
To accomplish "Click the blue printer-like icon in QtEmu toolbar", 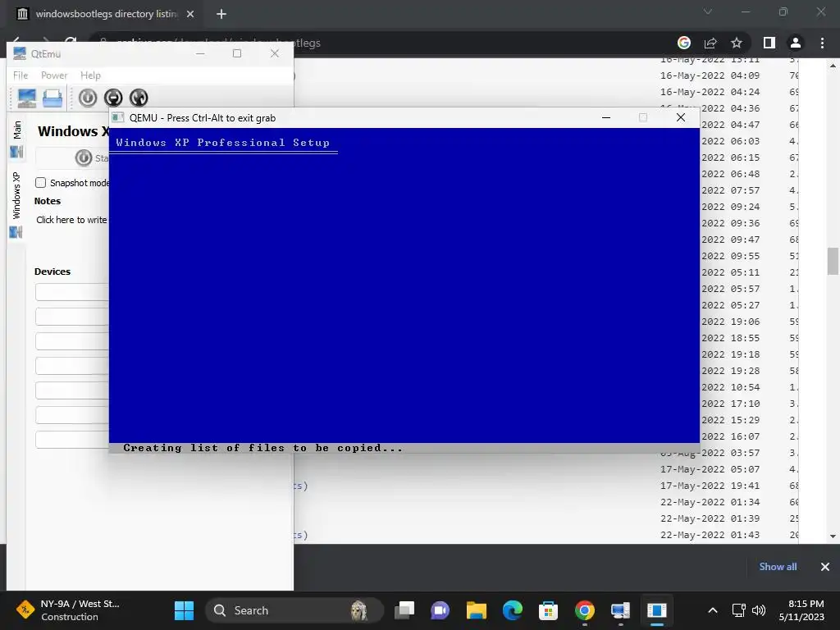I will [x=52, y=98].
